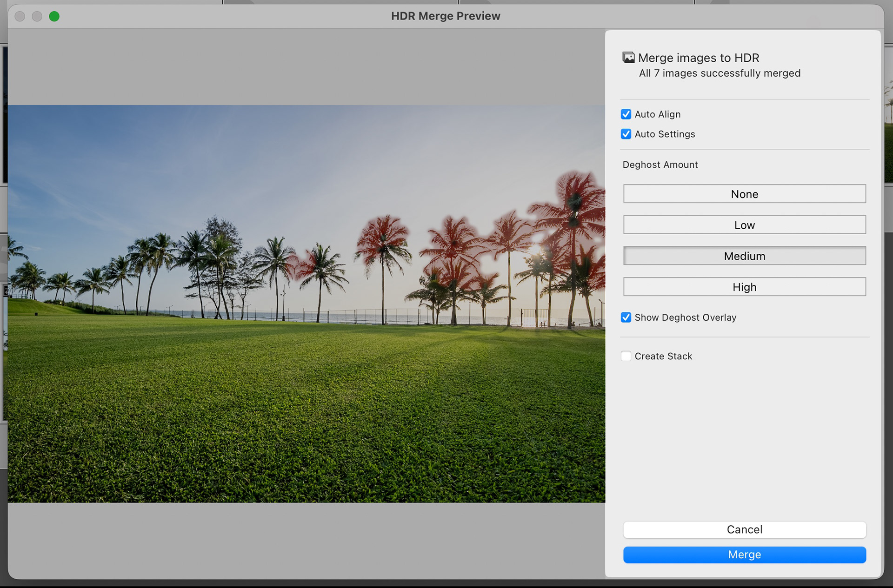Click the Deghost Amount label
This screenshot has width=893, height=588.
pyautogui.click(x=660, y=165)
